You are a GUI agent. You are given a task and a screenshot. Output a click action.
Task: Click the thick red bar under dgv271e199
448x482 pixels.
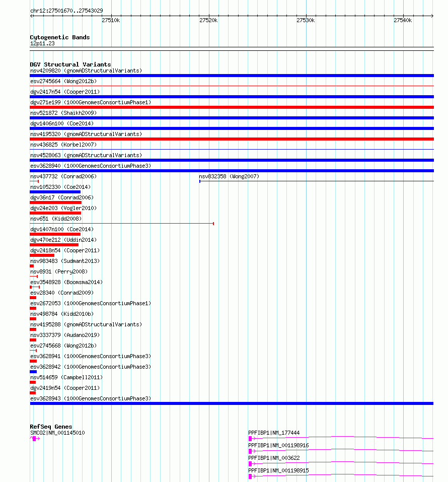(x=232, y=107)
